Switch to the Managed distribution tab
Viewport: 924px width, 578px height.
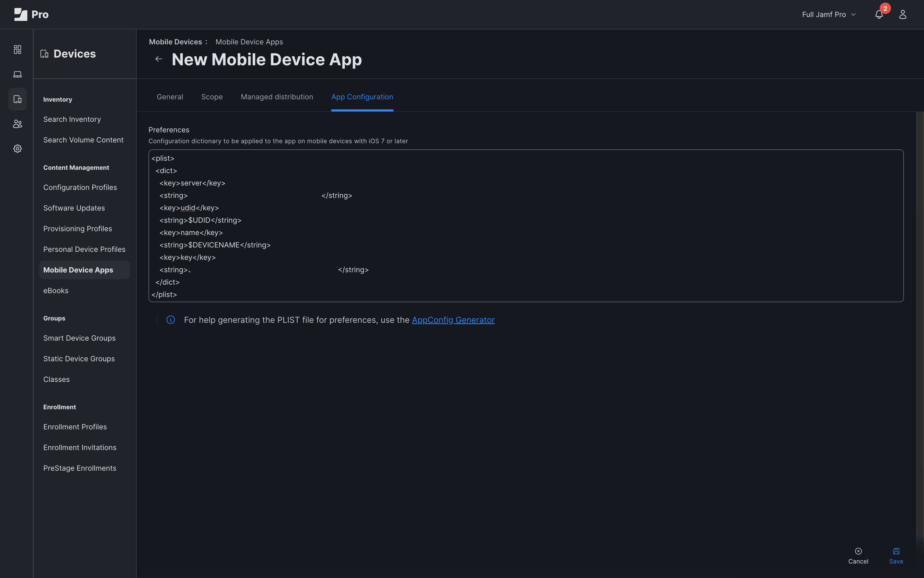tap(277, 97)
